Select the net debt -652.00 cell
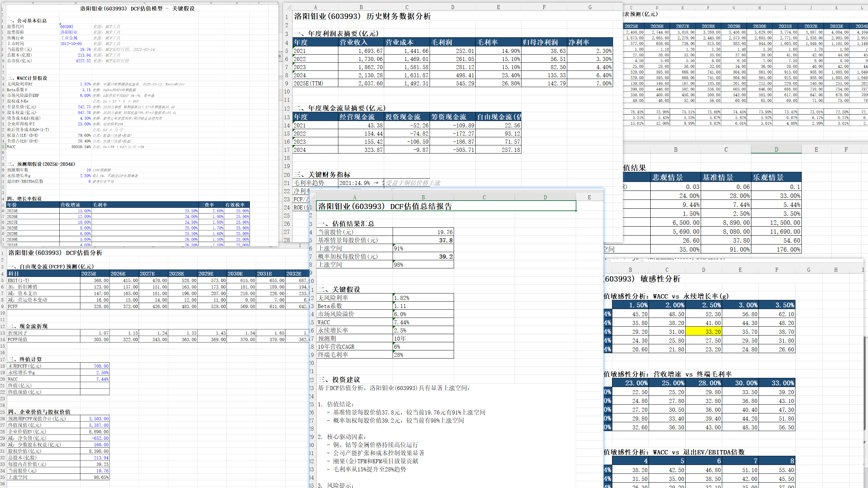This screenshot has width=868, height=488. point(95,438)
